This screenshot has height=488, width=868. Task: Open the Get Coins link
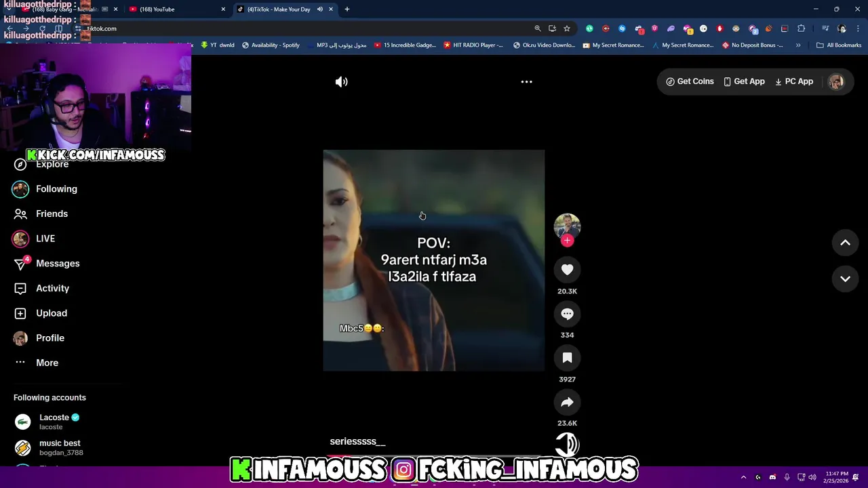click(690, 81)
